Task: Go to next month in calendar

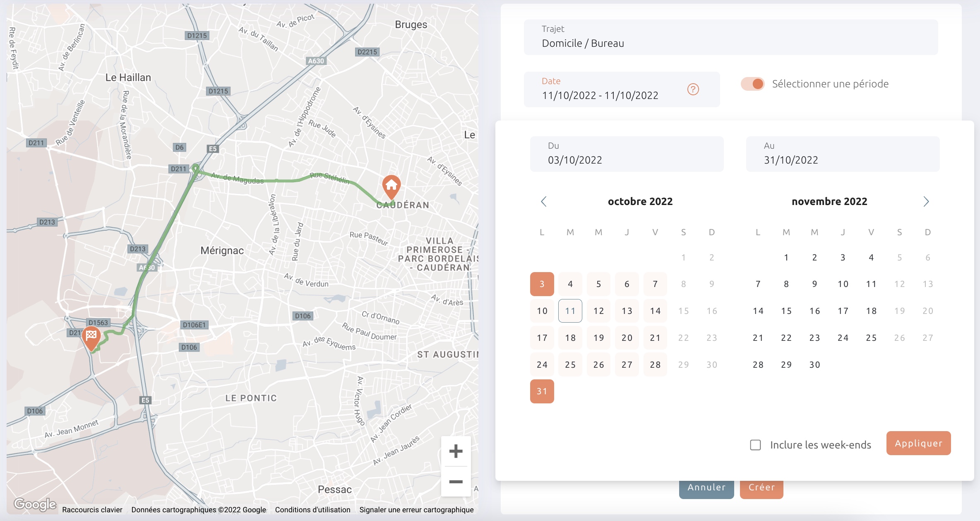Action: 926,202
